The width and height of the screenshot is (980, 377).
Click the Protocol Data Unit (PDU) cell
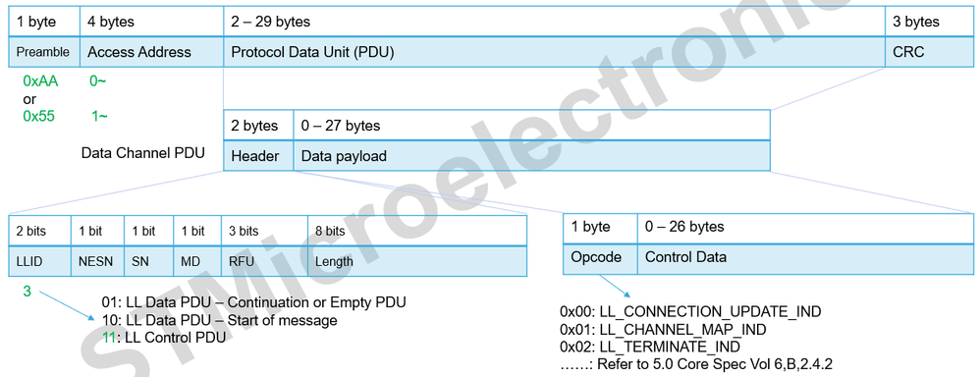pos(555,52)
